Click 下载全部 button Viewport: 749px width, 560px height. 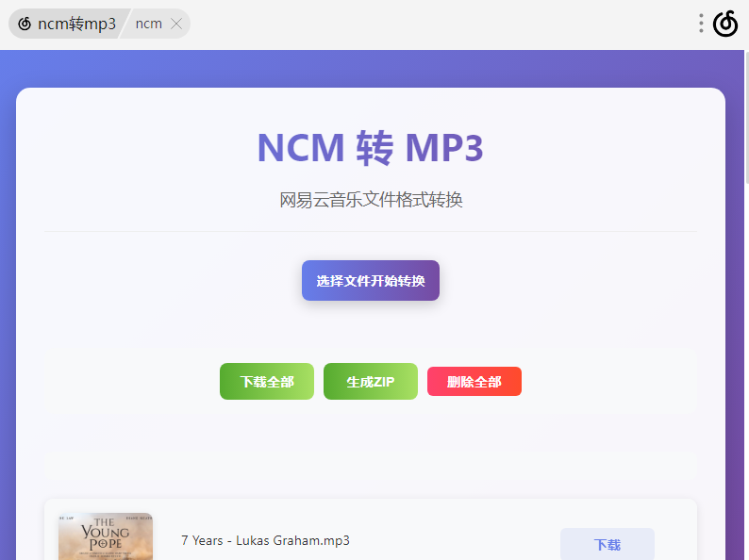267,382
